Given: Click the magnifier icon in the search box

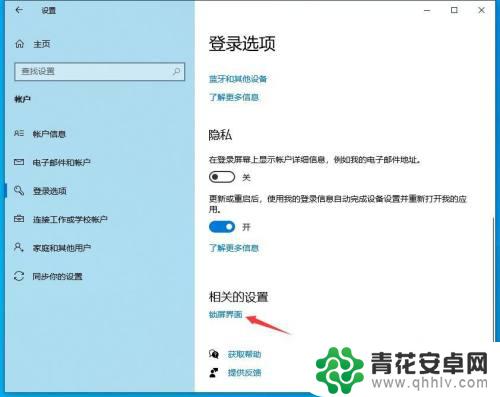Looking at the screenshot, I should (176, 71).
